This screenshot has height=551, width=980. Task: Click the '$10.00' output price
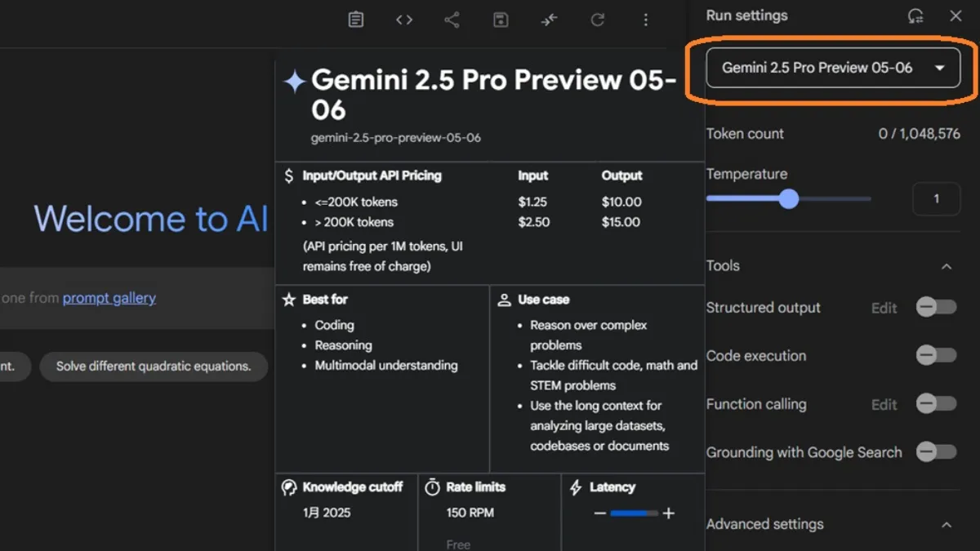coord(621,202)
